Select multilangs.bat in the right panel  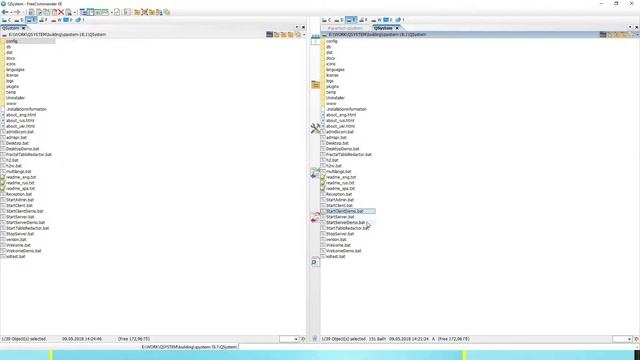coord(339,171)
